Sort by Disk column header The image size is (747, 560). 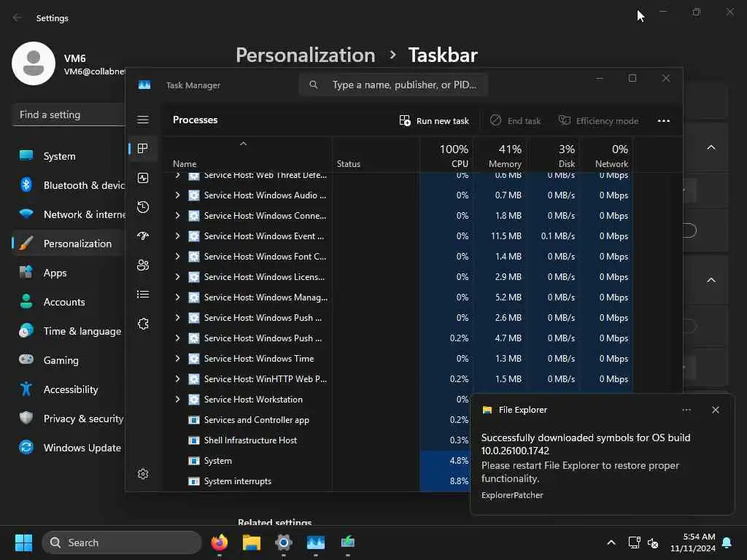pos(553,155)
